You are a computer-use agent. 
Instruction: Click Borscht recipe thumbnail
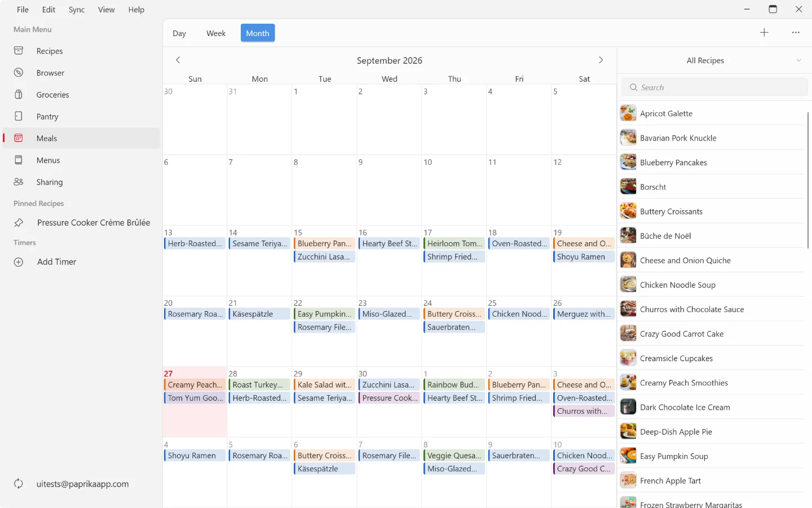[628, 187]
